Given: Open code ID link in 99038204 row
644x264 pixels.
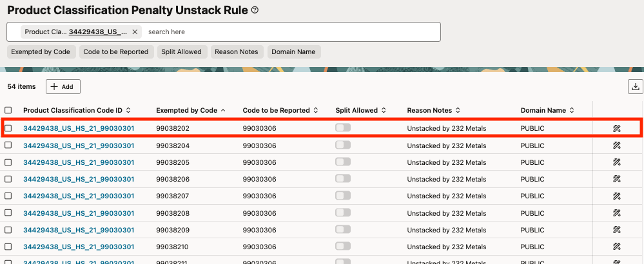Looking at the screenshot, I should click(79, 146).
